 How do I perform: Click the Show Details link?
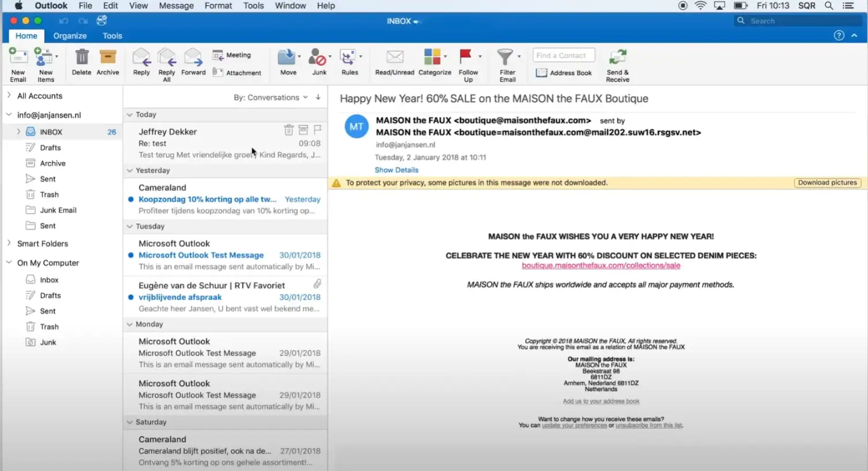396,170
